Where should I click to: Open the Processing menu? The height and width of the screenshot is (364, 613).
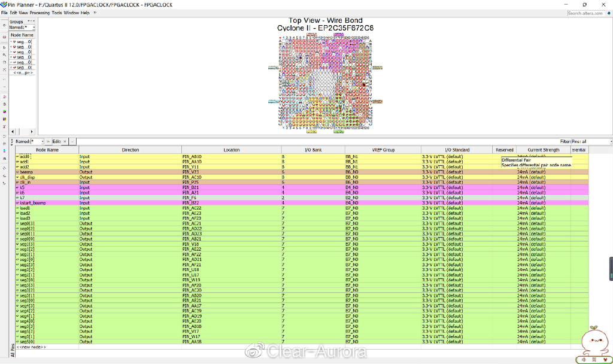(x=40, y=13)
